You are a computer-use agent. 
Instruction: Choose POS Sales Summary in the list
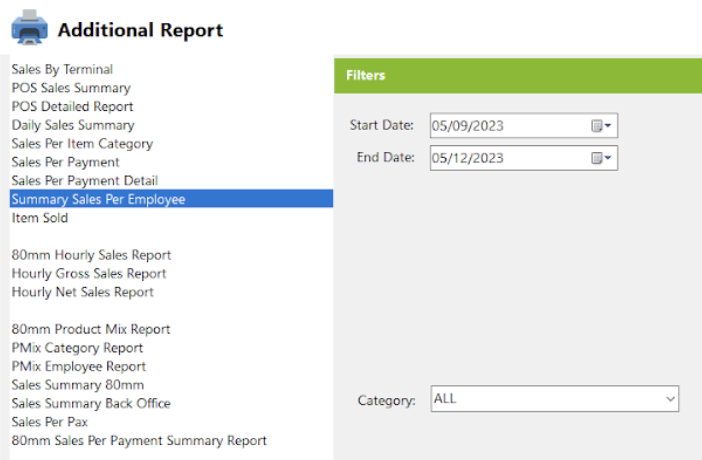coord(71,88)
